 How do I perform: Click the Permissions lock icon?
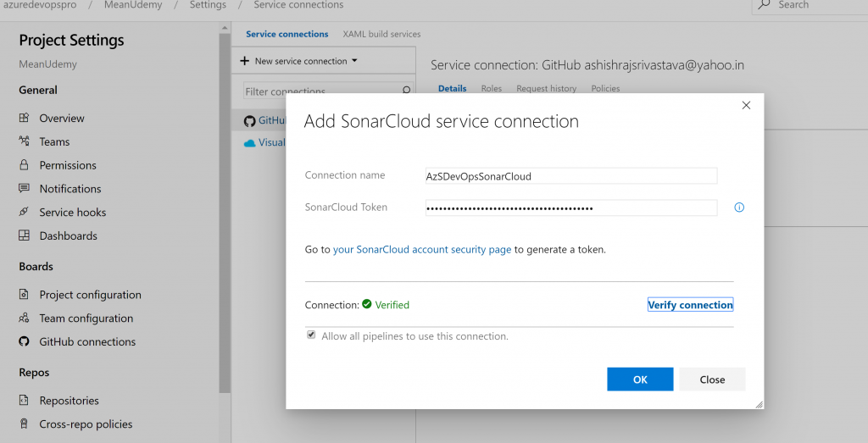point(24,165)
